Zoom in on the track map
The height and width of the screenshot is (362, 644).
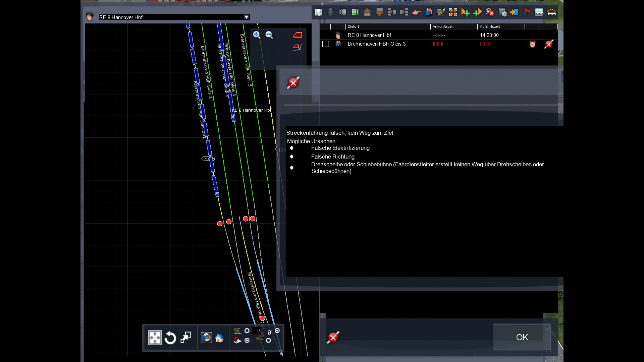[257, 35]
